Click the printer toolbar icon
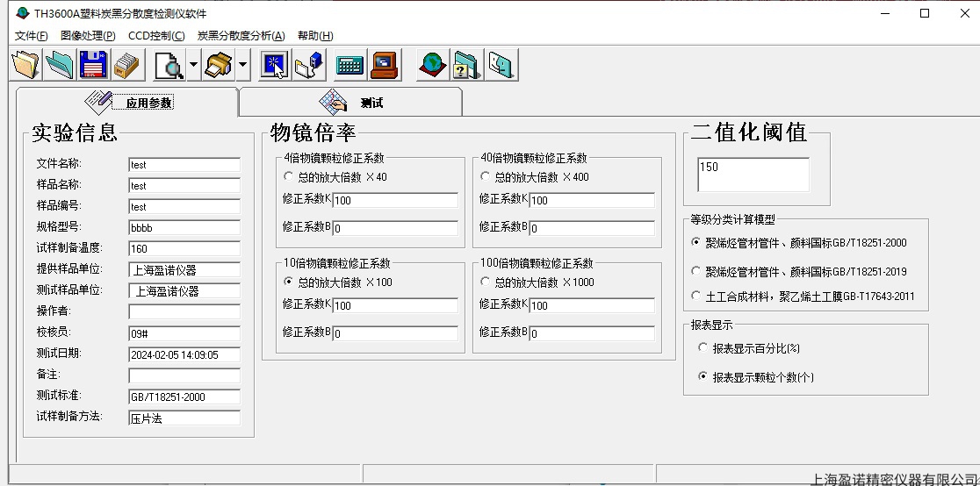 coord(217,65)
